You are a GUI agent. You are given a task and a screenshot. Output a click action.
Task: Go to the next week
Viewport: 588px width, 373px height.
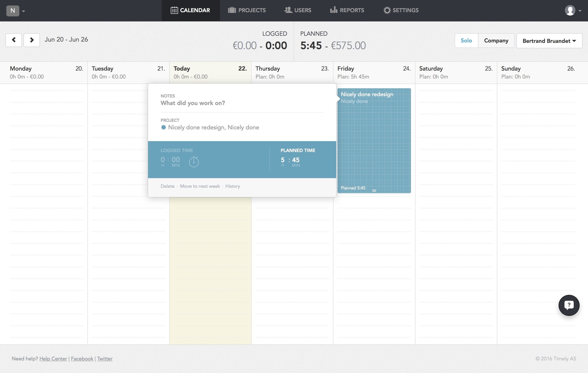point(32,40)
